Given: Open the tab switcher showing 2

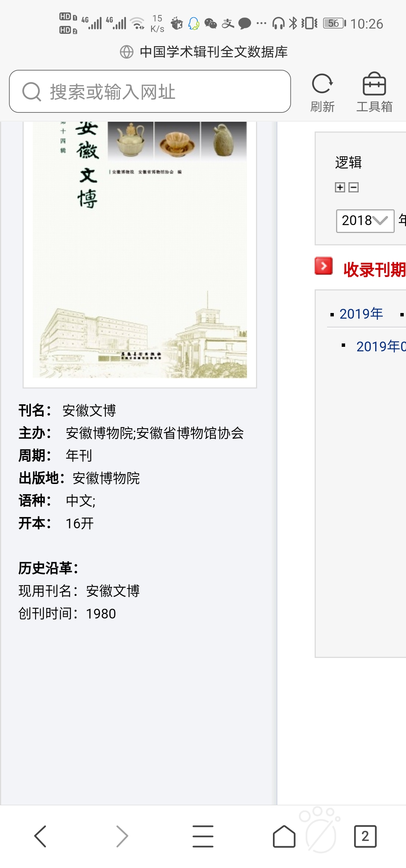Looking at the screenshot, I should (x=365, y=836).
